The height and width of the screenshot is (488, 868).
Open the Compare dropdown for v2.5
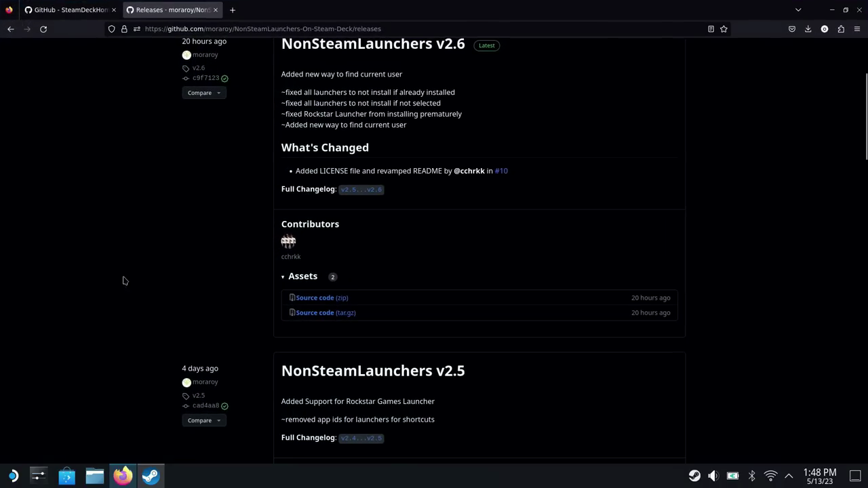204,420
